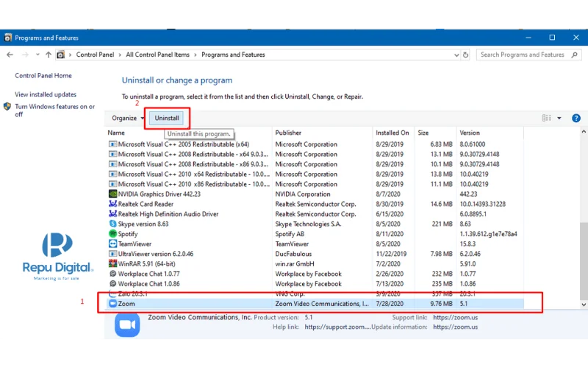Refresh the Programs and Features list
Screen dimensions: 588x368
[x=465, y=54]
